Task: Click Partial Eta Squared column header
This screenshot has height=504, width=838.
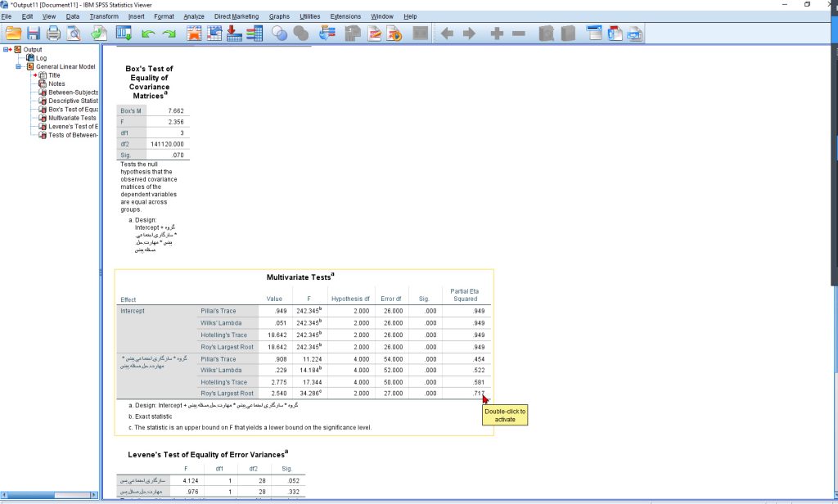Action: [x=465, y=295]
